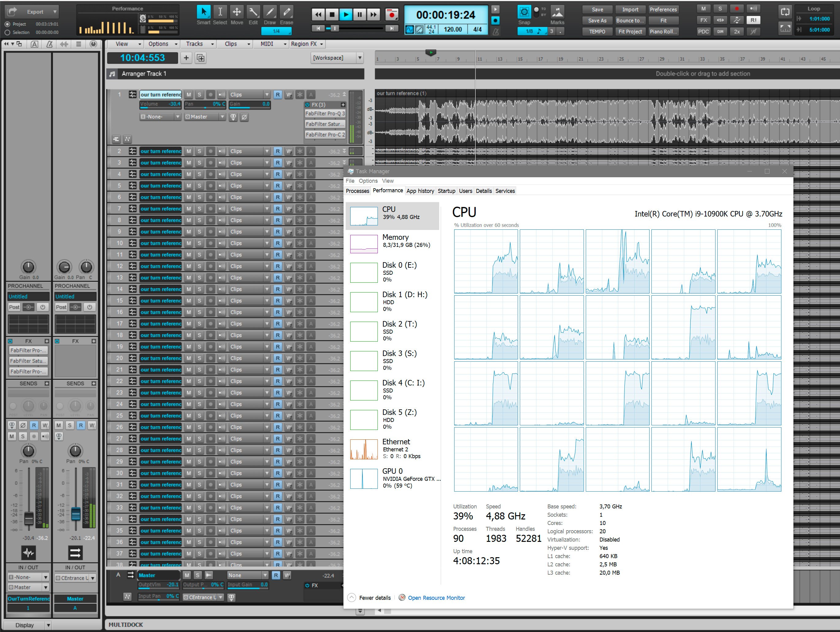Open the Workspace dropdown
The height and width of the screenshot is (632, 840).
(337, 58)
